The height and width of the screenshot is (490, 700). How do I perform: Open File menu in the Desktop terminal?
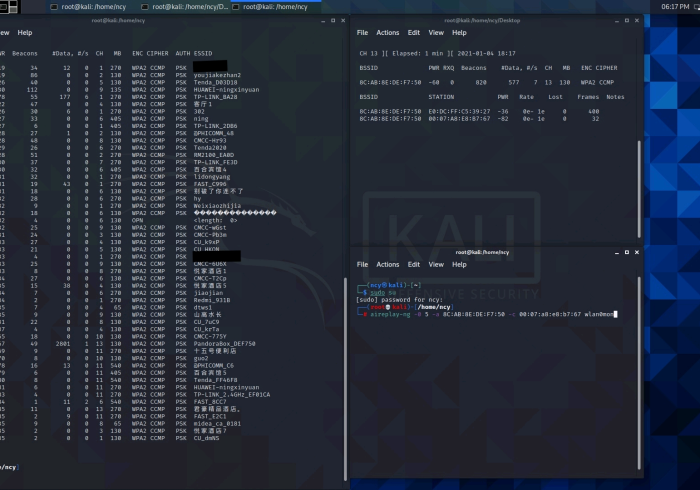click(363, 32)
